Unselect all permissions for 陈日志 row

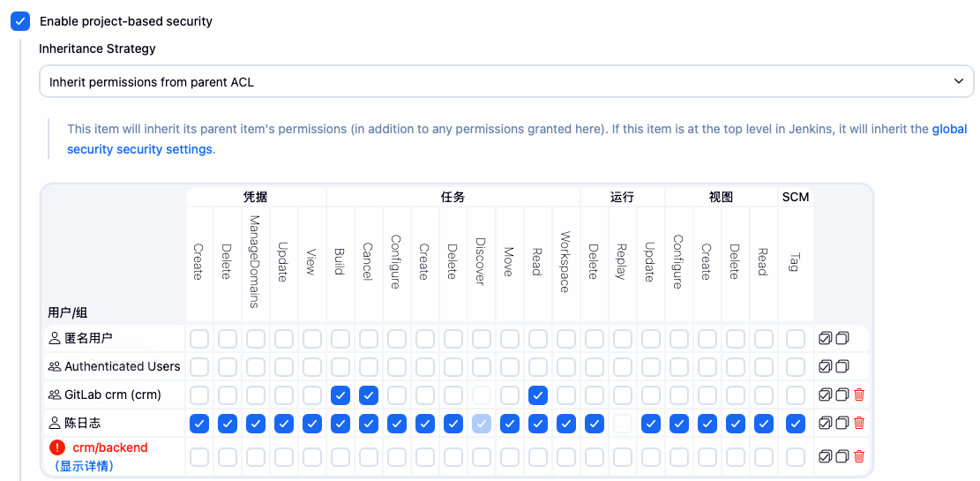point(842,424)
